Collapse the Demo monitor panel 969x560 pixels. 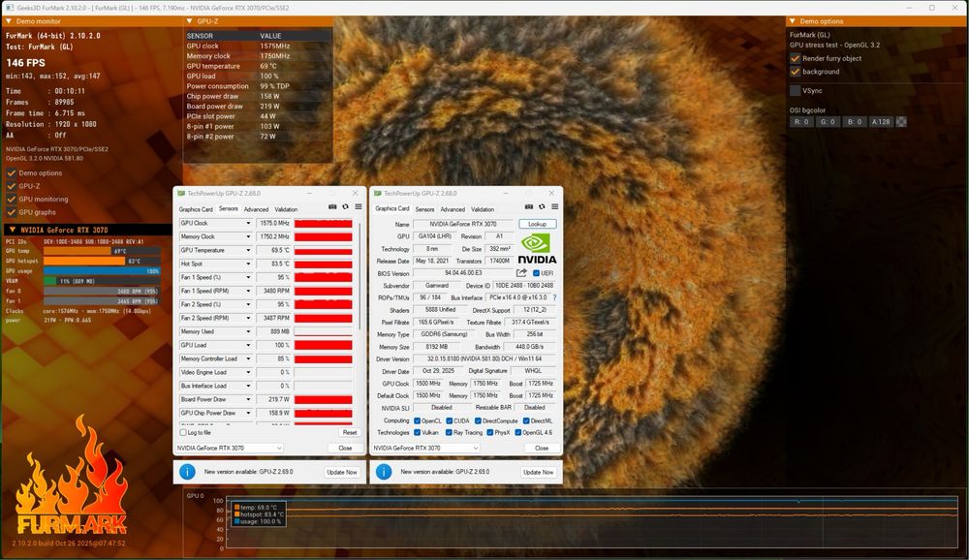tap(9, 21)
